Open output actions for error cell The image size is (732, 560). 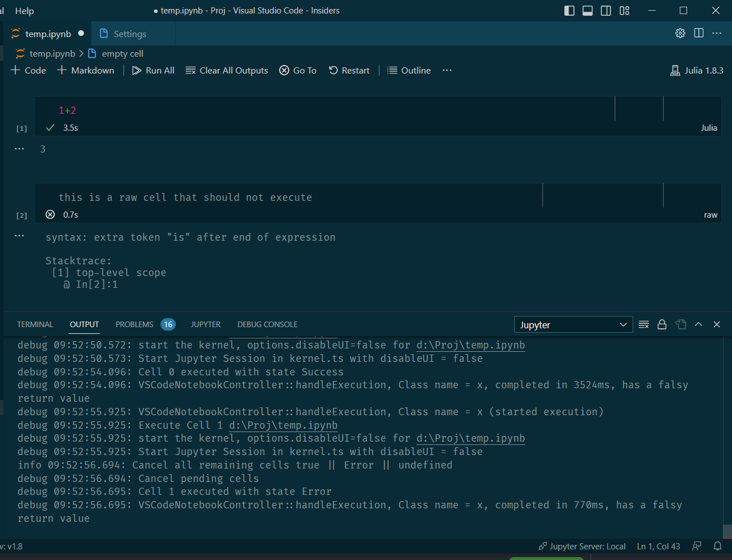19,236
